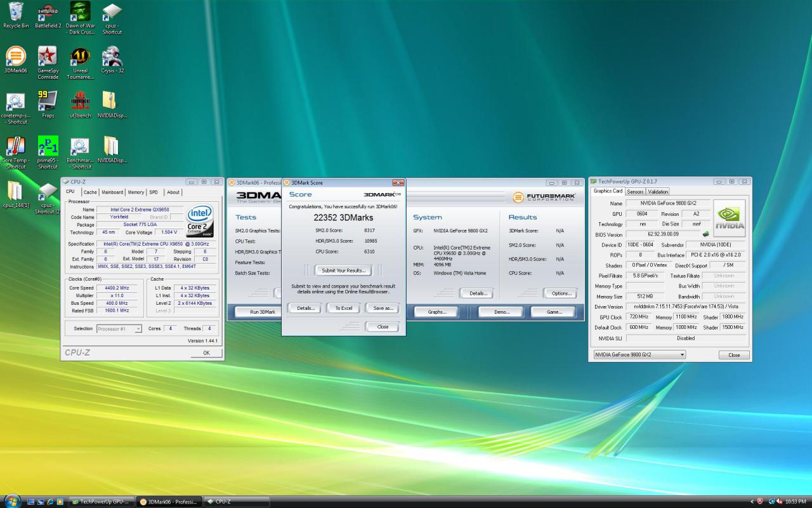
Task: Open the NVIDIADisp folder beside Benchmar shortcut
Action: pos(112,150)
